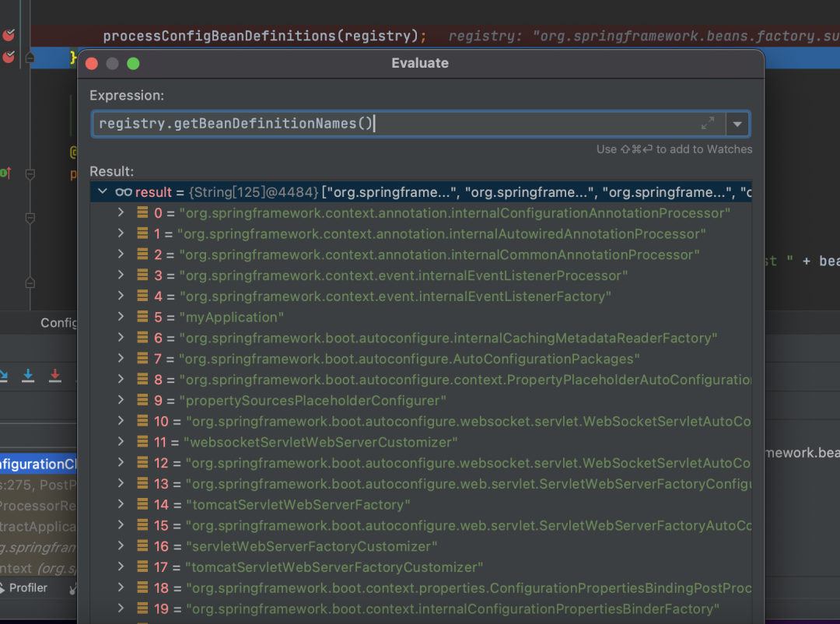Click array icon of element 5

[142, 317]
